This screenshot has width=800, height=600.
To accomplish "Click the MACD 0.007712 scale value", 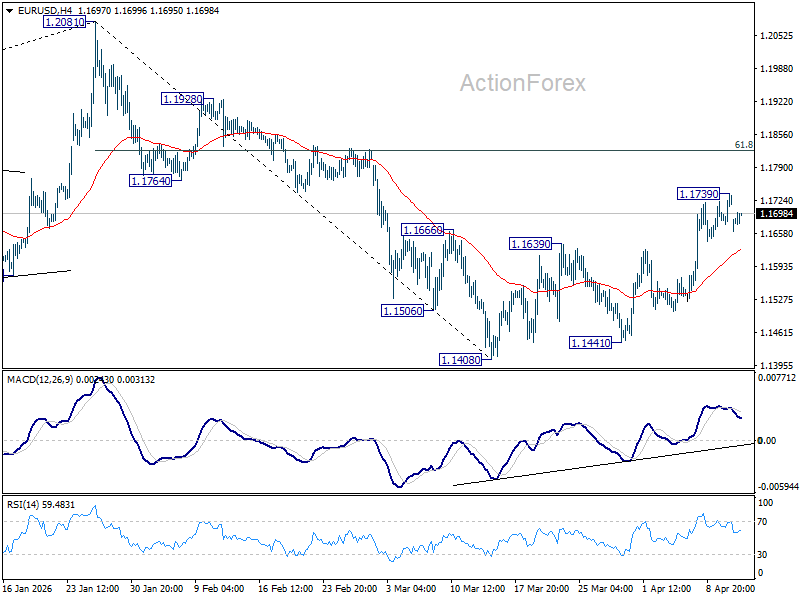I will [x=777, y=378].
